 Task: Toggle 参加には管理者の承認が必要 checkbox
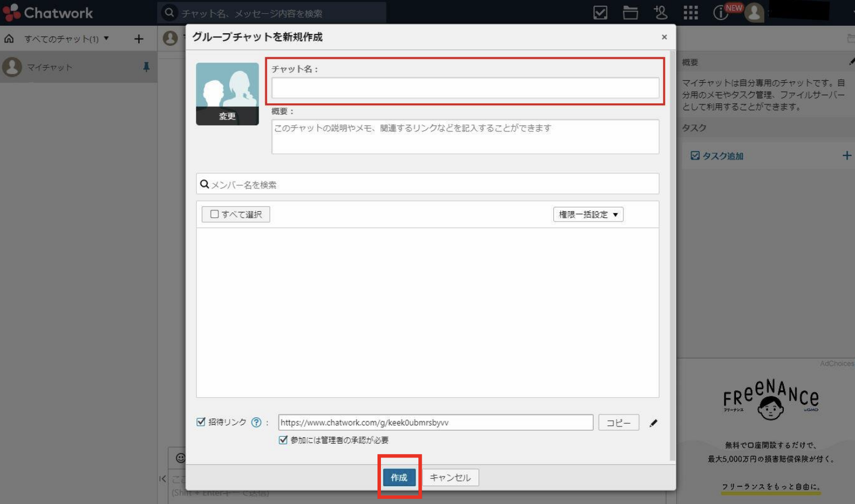(x=283, y=440)
